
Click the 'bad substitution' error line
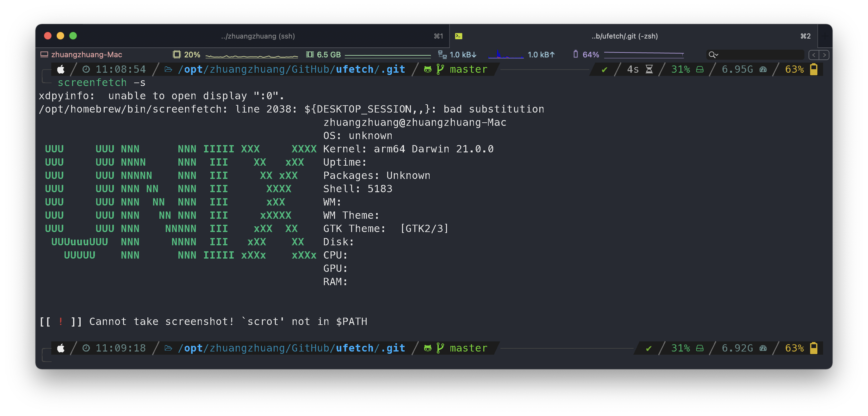point(291,109)
